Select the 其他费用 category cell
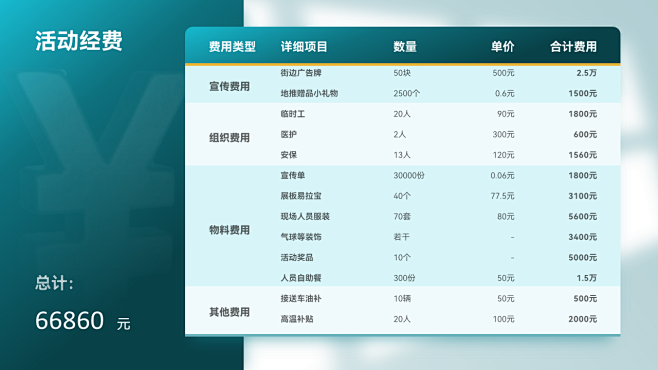Image resolution: width=658 pixels, height=370 pixels. pyautogui.click(x=230, y=312)
